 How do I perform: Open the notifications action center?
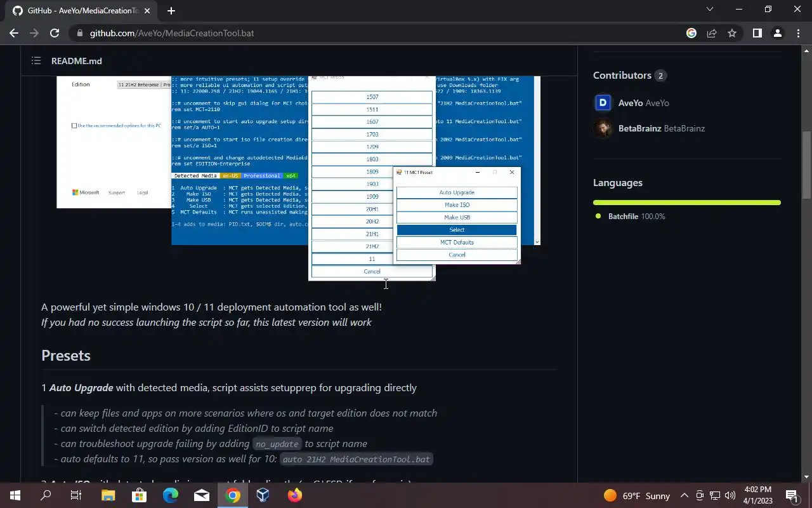pos(792,495)
